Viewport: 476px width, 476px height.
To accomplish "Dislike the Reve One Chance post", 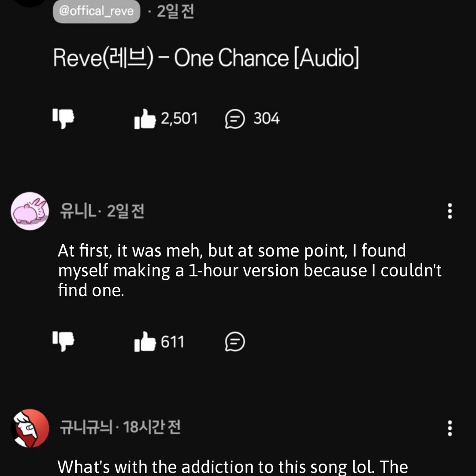I will coord(63,118).
